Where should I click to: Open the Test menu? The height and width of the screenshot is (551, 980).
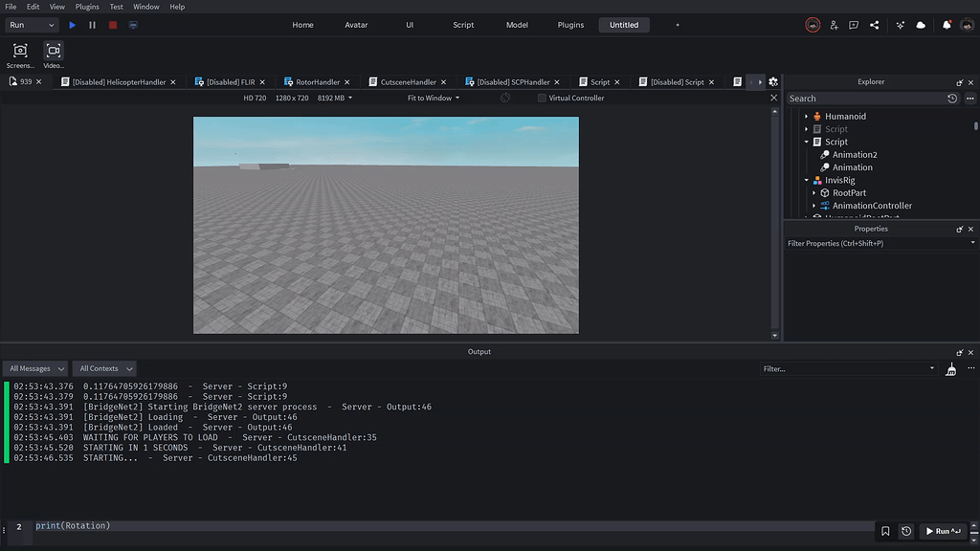[116, 7]
